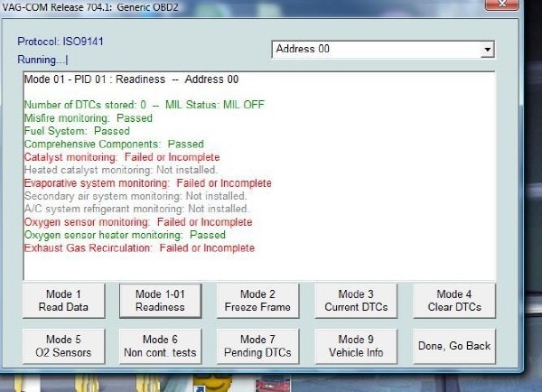Click the VAG-COM Release 704.1 title bar

[242, 7]
